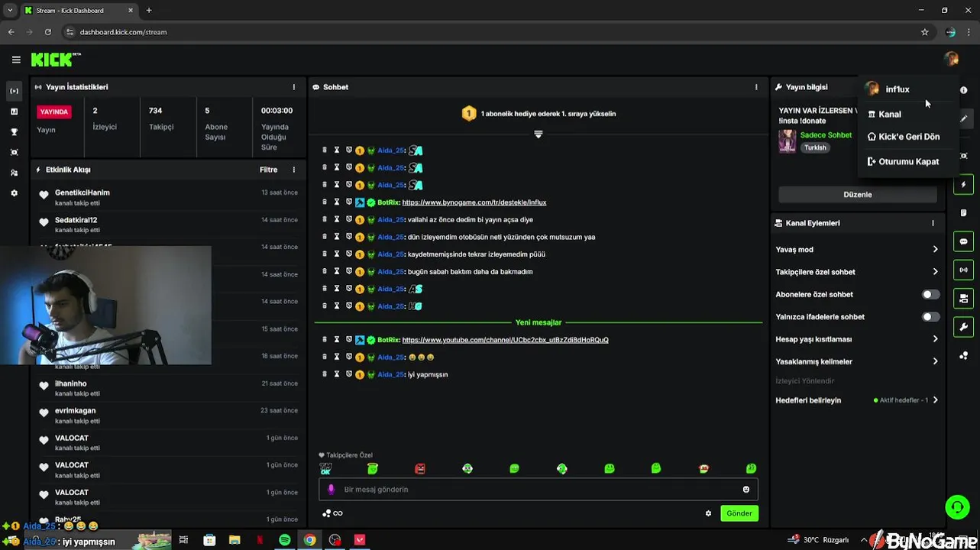Expand Hedefleri belirleyin goals row
The image size is (980, 550).
point(857,400)
